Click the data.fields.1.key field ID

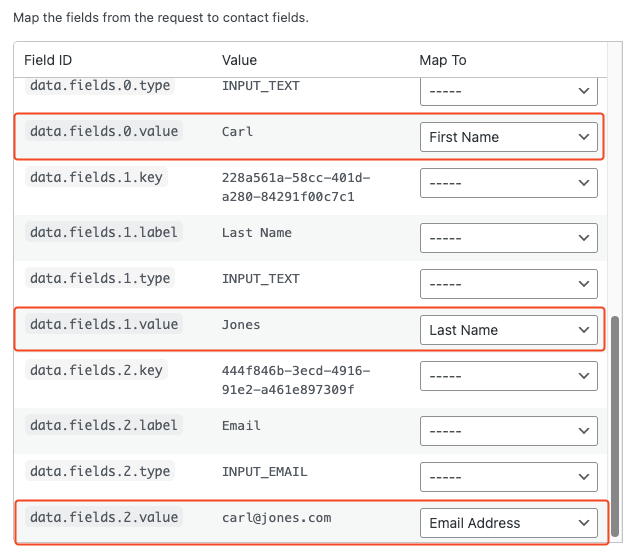coord(95,177)
